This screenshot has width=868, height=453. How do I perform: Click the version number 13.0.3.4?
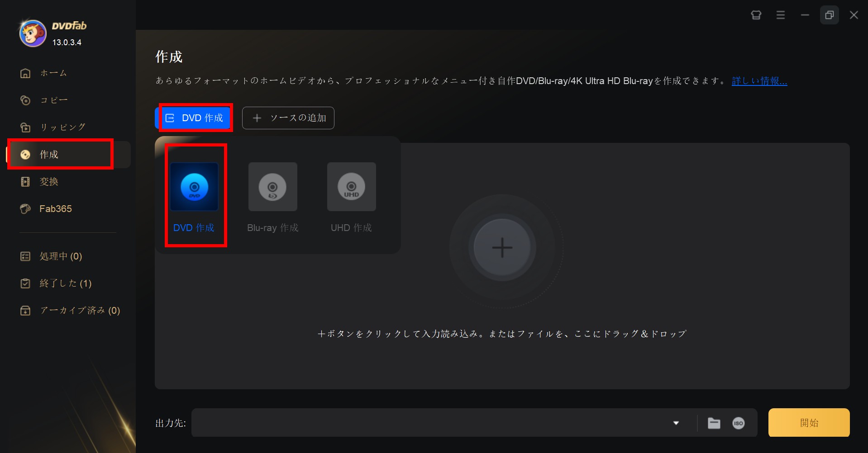[67, 42]
